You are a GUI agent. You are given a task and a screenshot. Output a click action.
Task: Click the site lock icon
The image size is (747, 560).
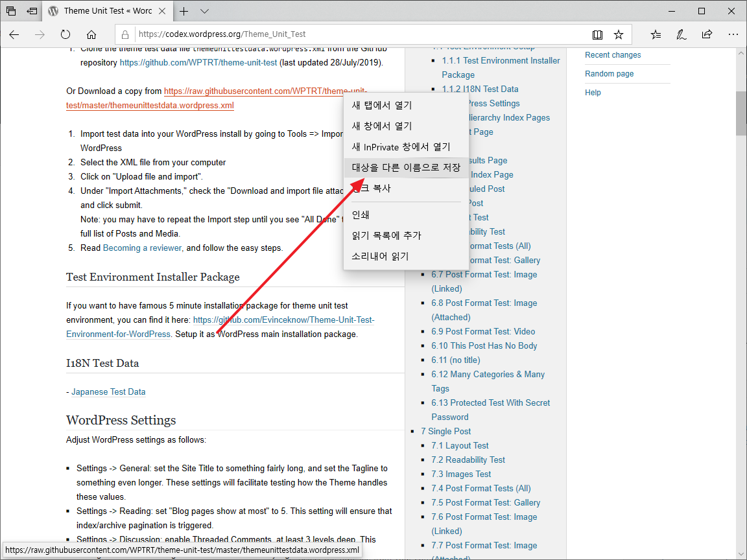point(124,34)
